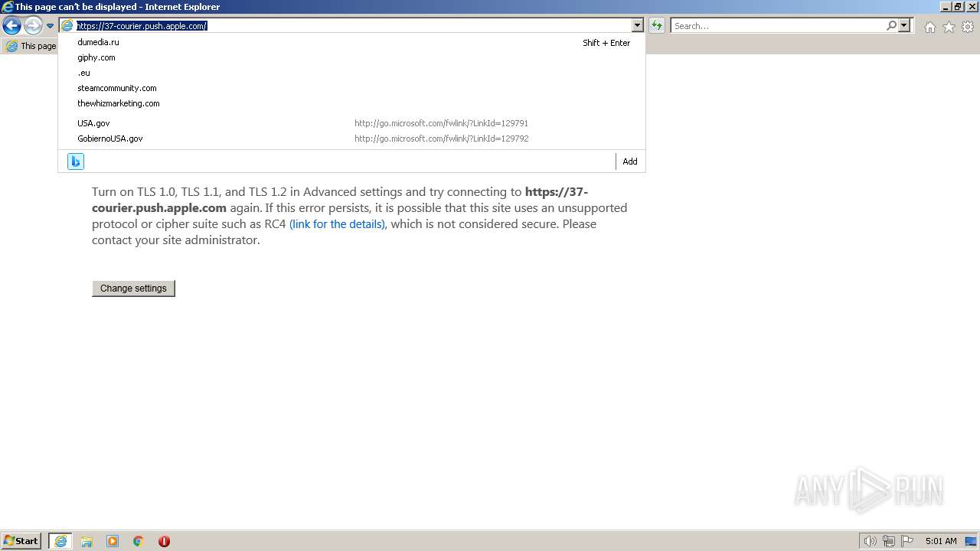980x551 pixels.
Task: Open the red Opera taskbar icon
Action: click(164, 541)
